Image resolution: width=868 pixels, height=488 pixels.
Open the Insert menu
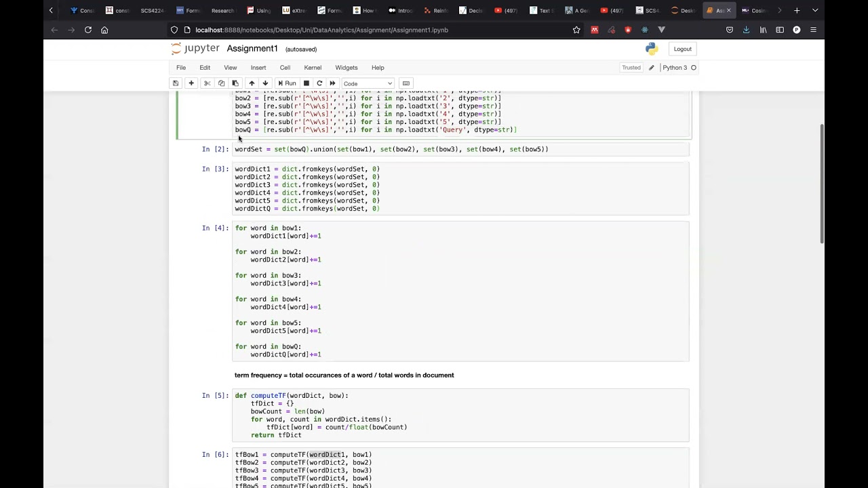pyautogui.click(x=258, y=68)
